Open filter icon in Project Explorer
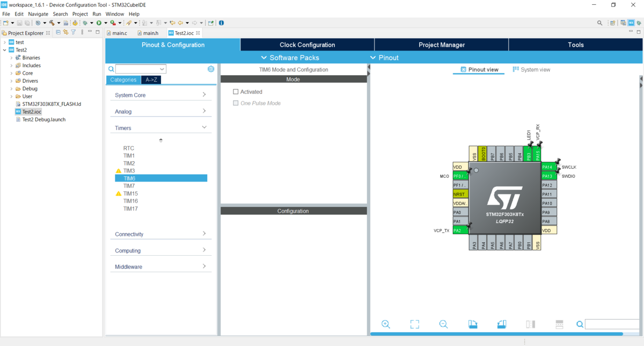 (74, 33)
